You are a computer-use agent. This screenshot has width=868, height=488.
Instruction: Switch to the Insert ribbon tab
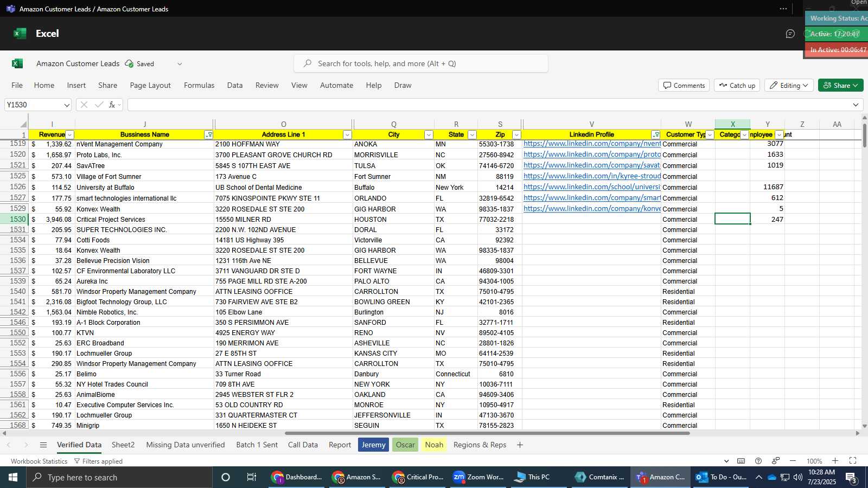tap(76, 85)
